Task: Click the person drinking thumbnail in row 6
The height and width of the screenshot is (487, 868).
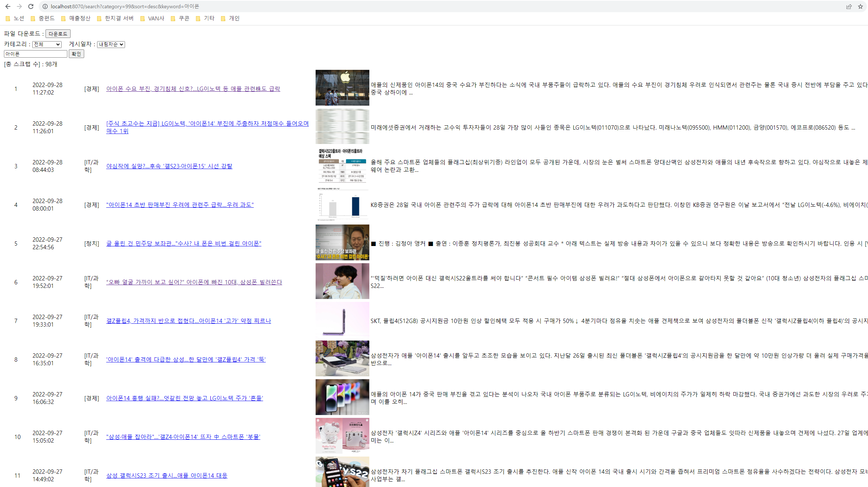Action: coord(342,281)
